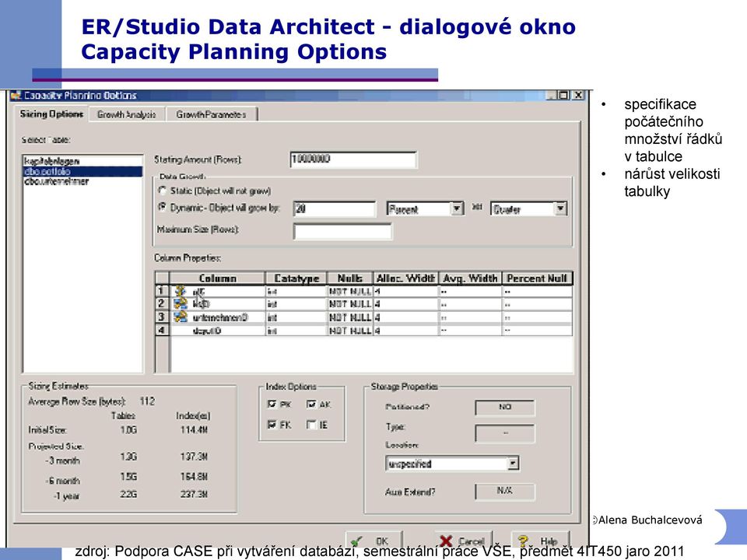The width and height of the screenshot is (747, 560).
Task: Click the storage Type box
Action: (x=505, y=433)
